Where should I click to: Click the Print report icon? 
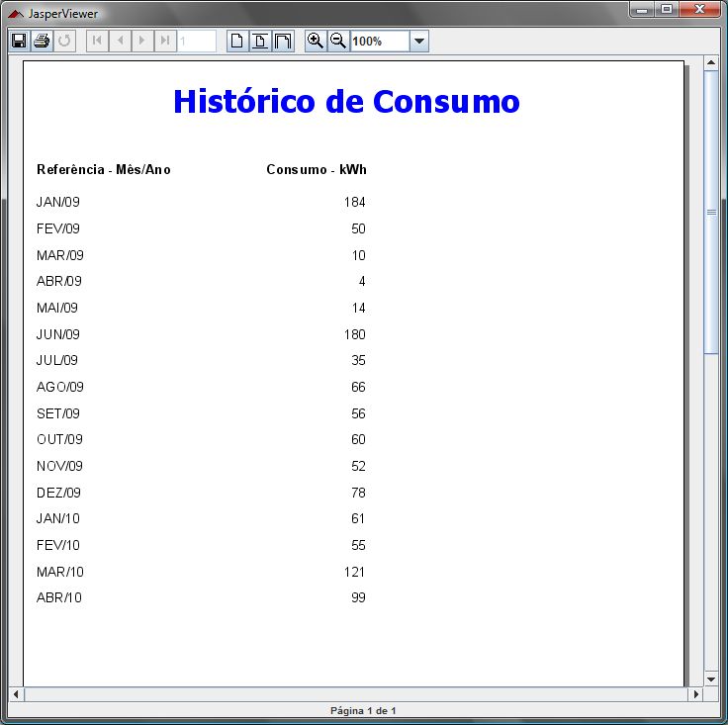click(41, 41)
